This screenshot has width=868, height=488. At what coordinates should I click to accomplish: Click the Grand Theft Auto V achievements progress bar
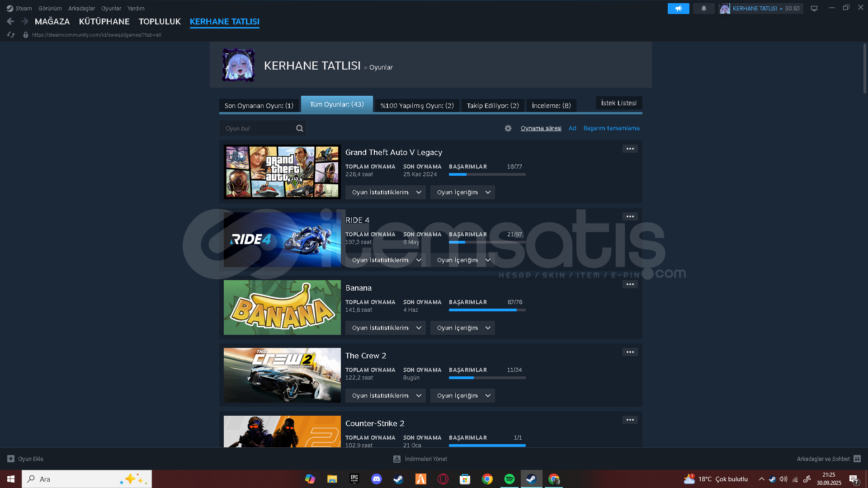click(x=487, y=174)
